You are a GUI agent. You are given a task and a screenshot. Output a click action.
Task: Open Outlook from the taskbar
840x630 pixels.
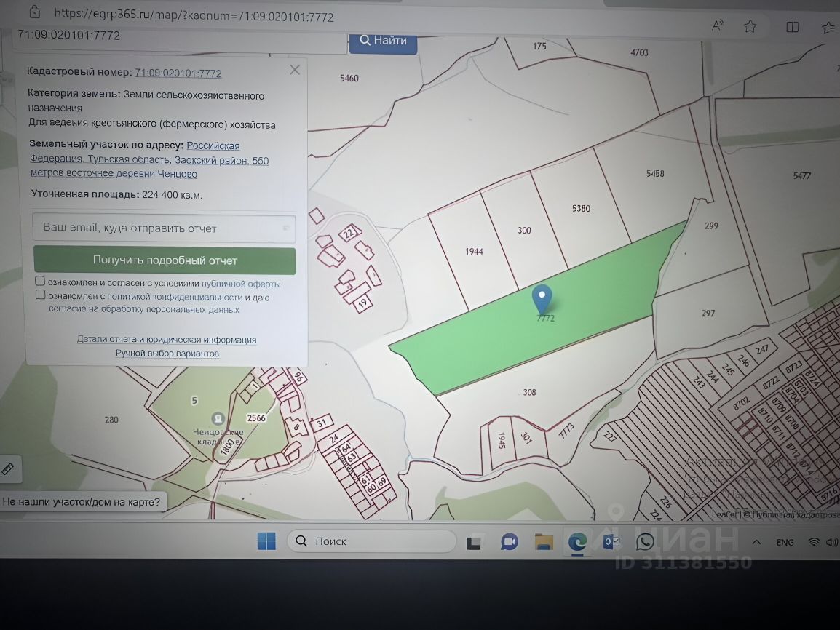coord(611,542)
